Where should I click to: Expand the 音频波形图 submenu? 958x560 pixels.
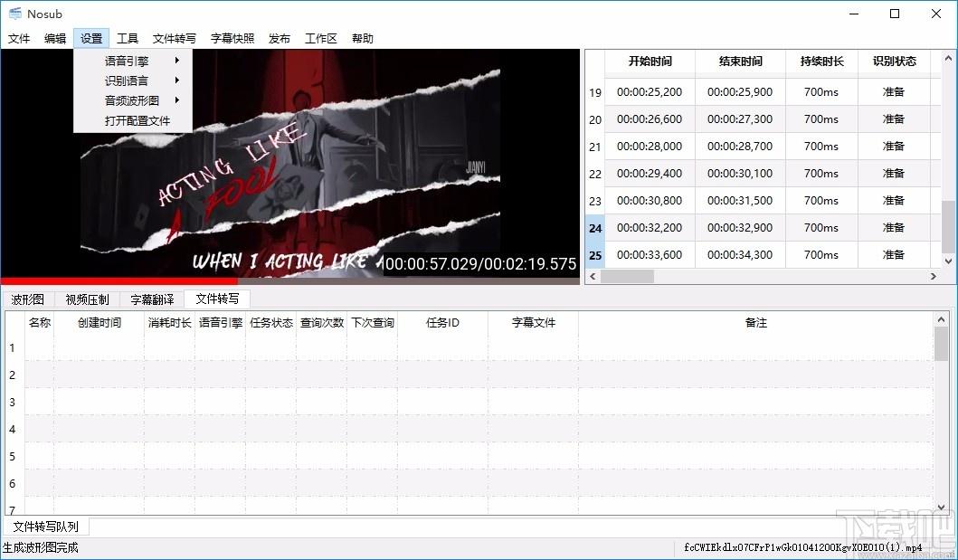point(133,100)
